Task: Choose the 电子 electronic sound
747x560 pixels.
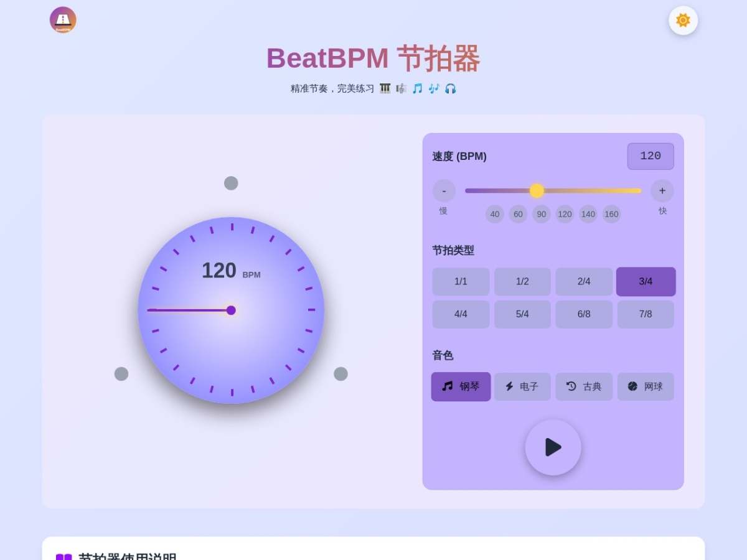Action: coord(522,386)
